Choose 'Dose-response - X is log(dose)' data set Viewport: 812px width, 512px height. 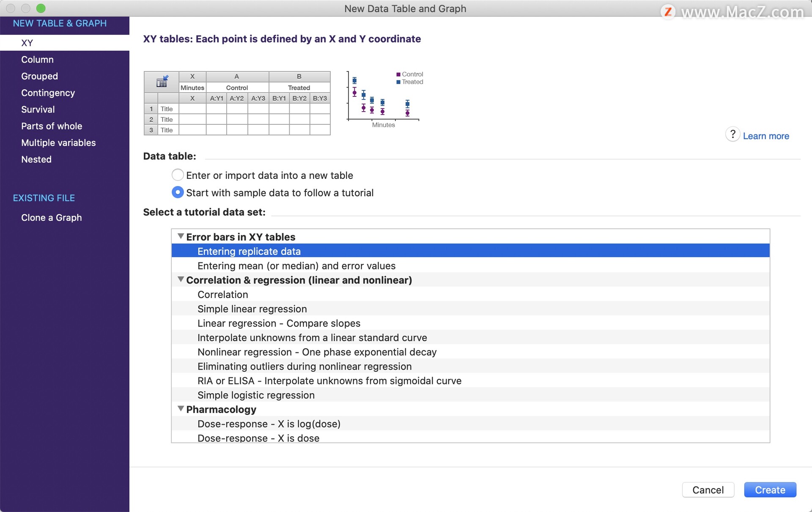(269, 424)
